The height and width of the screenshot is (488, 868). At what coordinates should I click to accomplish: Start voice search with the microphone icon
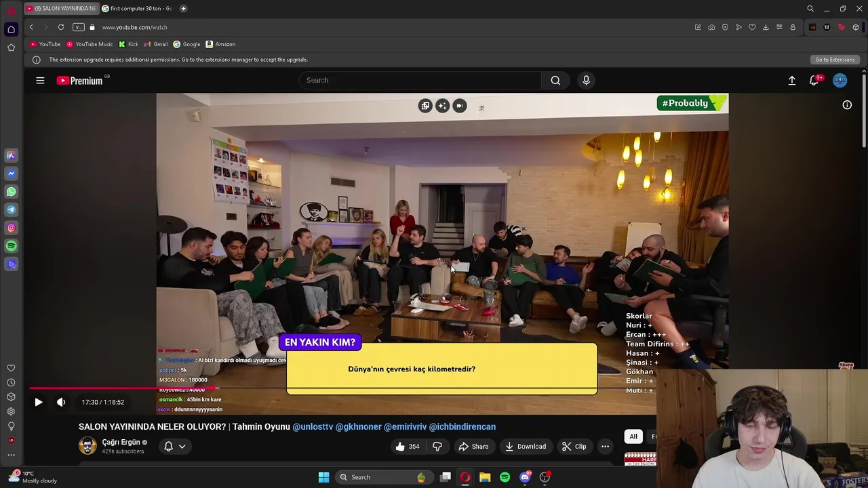pyautogui.click(x=587, y=80)
